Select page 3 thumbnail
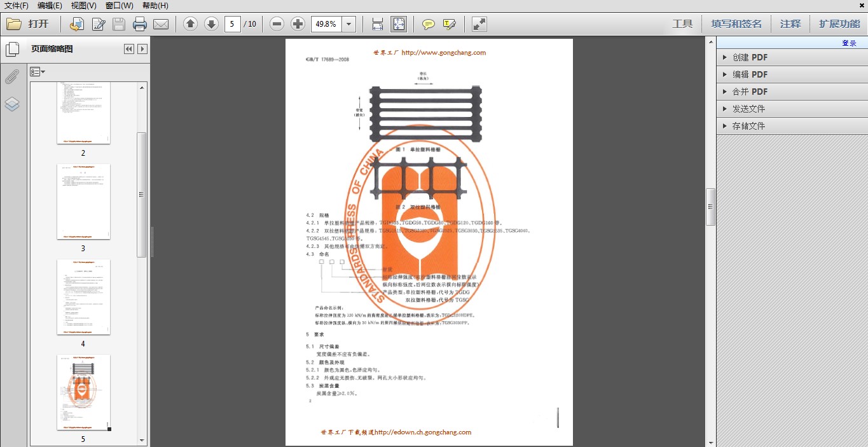This screenshot has width=868, height=447. click(83, 202)
